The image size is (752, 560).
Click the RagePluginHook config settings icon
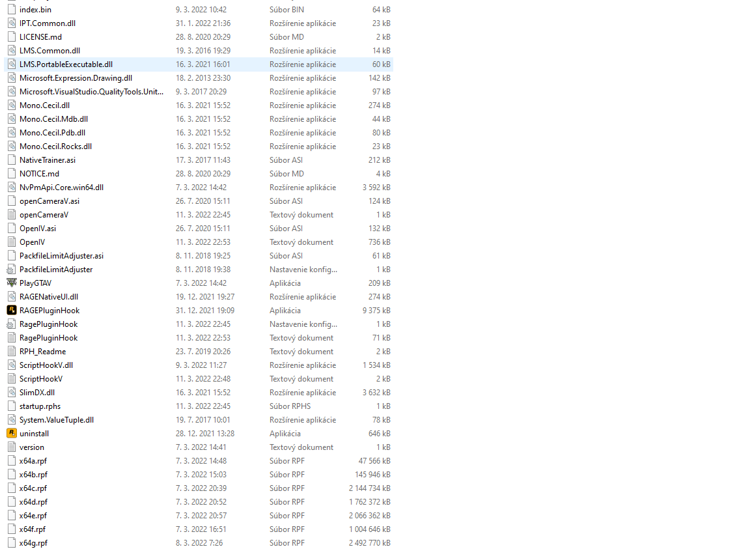tap(12, 324)
